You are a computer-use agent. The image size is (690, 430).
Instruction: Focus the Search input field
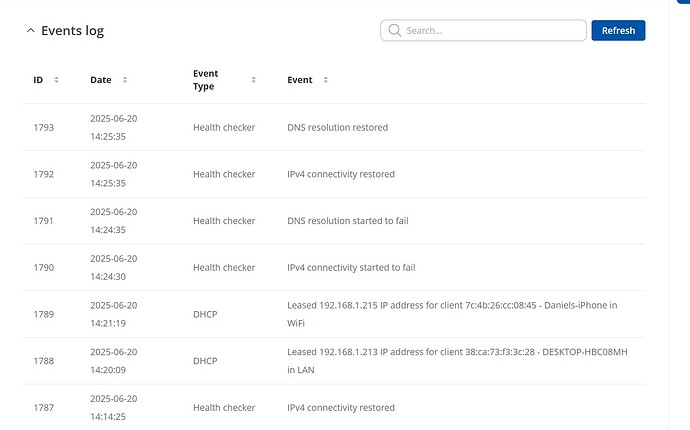point(483,30)
